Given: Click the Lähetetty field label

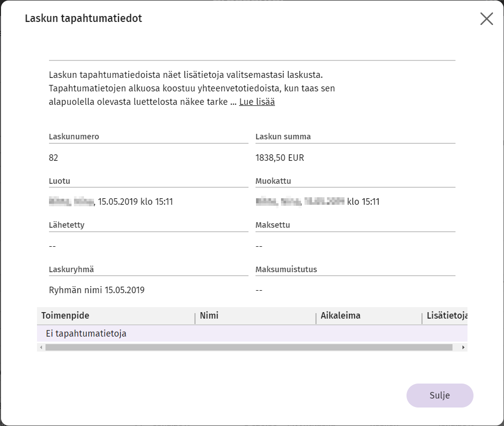Looking at the screenshot, I should click(66, 225).
